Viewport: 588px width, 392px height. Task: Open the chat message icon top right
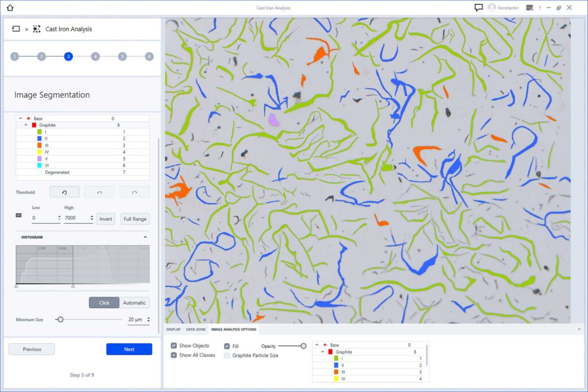[480, 7]
